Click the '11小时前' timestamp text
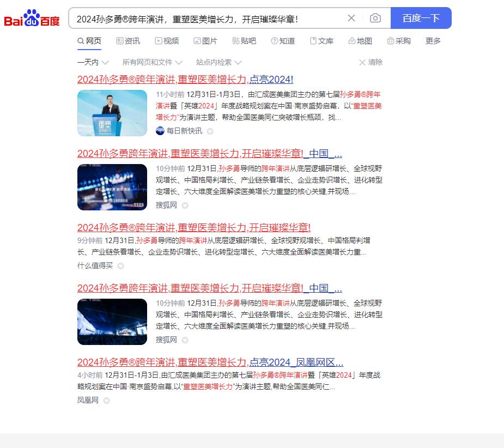 (170, 94)
